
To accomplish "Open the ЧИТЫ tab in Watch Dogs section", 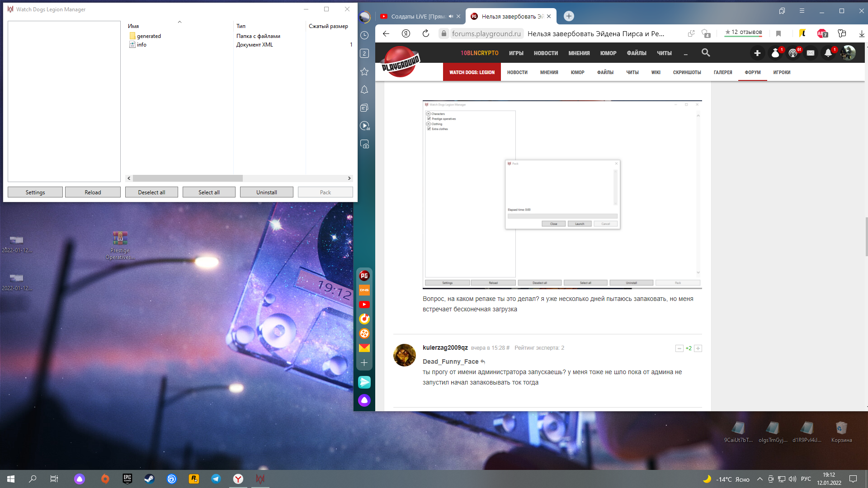I will [632, 72].
